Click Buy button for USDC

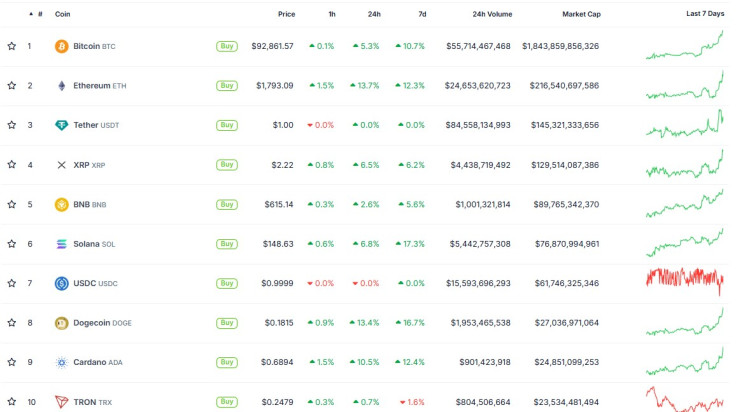pyautogui.click(x=227, y=283)
